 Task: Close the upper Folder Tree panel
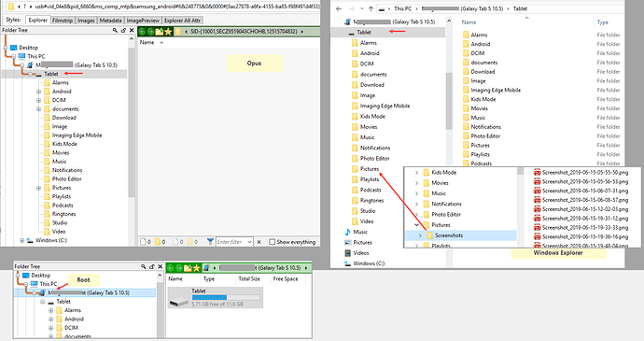[x=132, y=30]
